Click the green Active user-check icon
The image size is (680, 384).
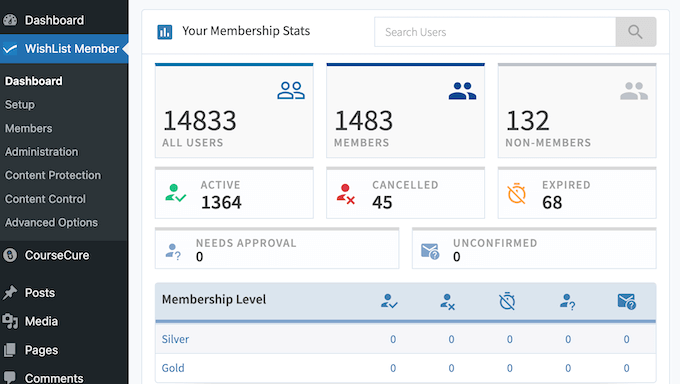click(175, 193)
